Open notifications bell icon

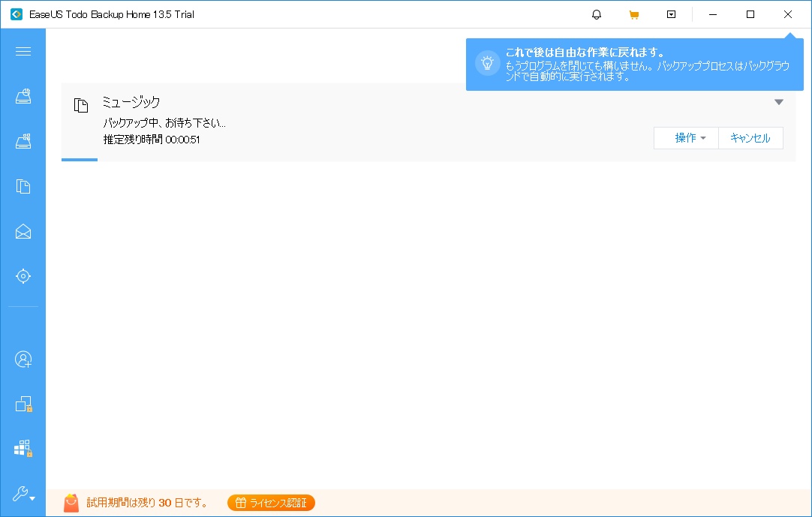[x=597, y=14]
